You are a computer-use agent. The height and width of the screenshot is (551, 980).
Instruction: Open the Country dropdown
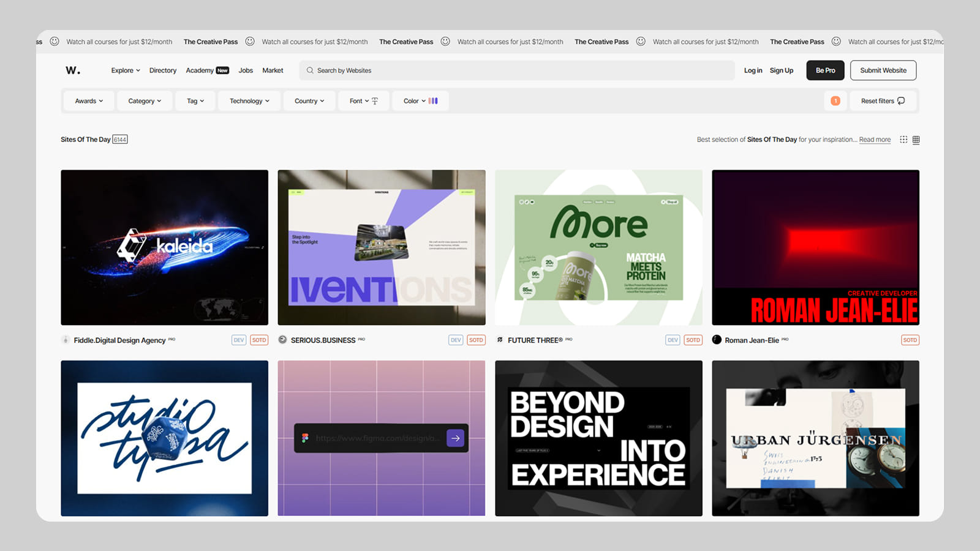pyautogui.click(x=309, y=100)
